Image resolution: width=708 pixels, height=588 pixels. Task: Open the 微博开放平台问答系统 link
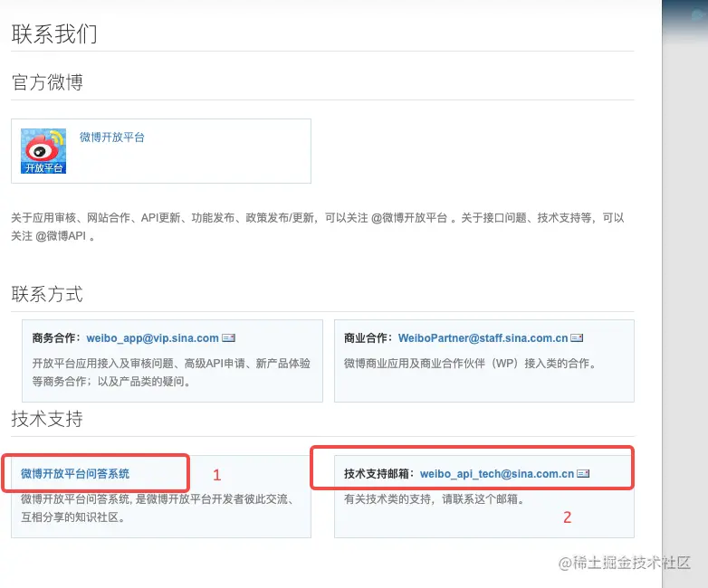[75, 473]
